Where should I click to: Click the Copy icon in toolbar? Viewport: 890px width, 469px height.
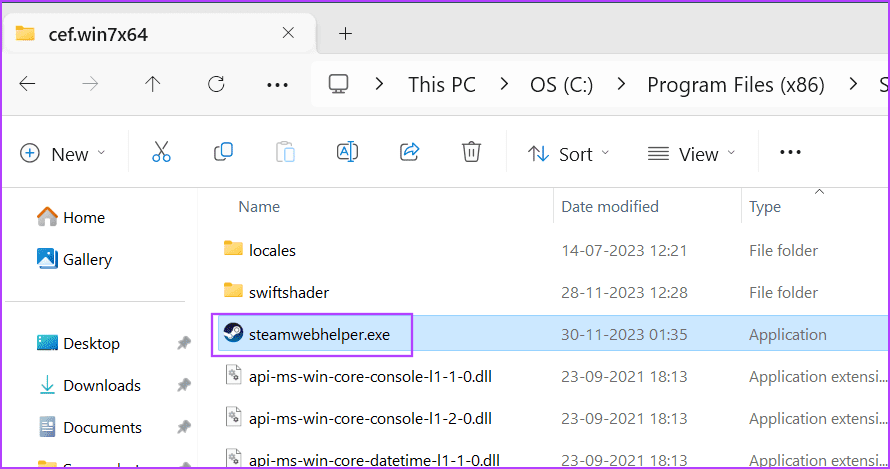(223, 153)
